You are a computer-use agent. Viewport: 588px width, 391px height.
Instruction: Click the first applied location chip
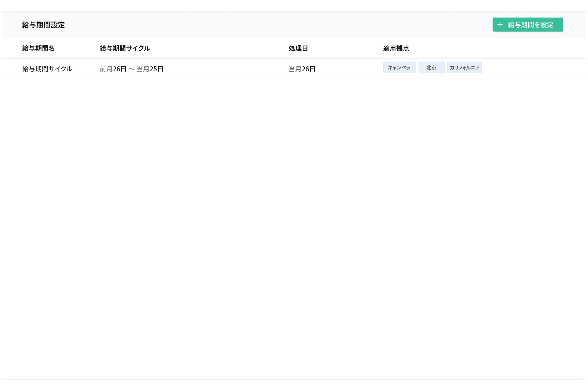[399, 67]
